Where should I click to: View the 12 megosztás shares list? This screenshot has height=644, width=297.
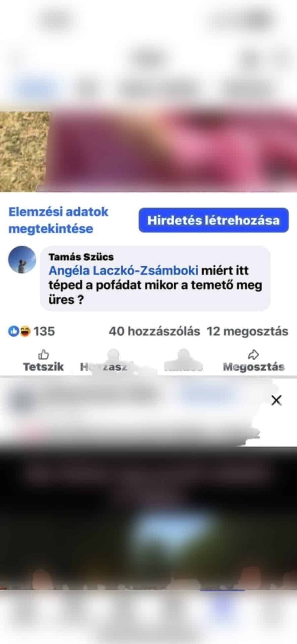point(247,331)
